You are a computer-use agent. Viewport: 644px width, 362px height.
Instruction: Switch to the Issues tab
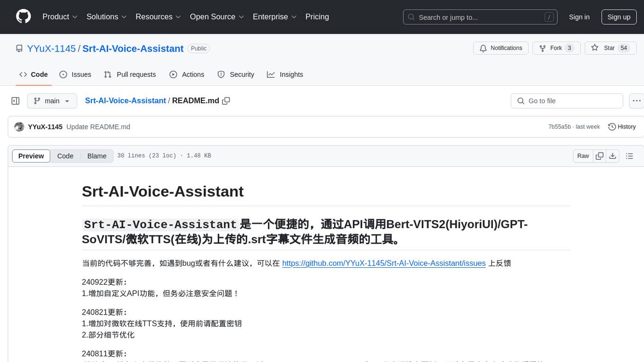tap(75, 74)
